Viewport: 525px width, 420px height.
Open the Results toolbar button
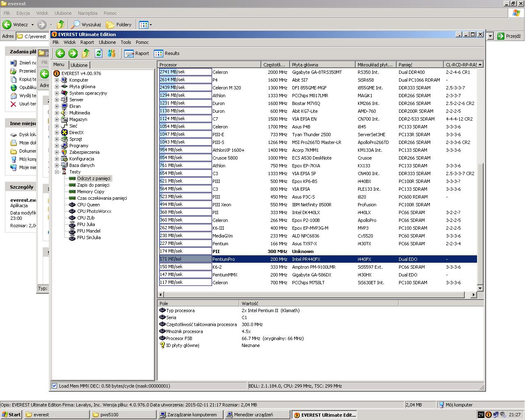tap(167, 53)
